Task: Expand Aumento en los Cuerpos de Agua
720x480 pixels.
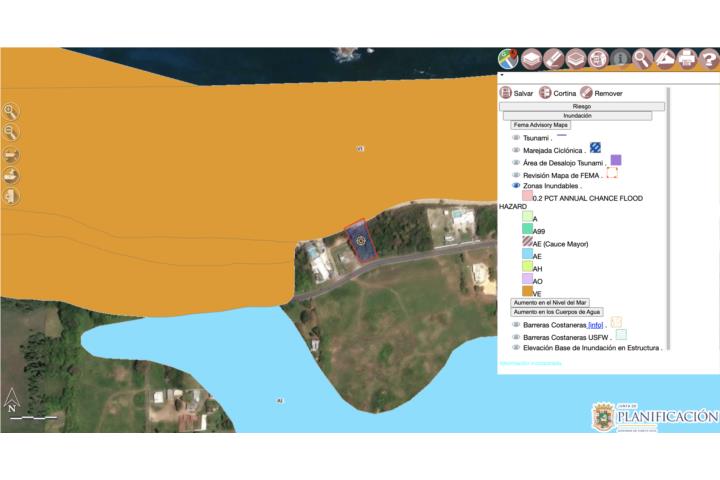Action: coord(557,312)
